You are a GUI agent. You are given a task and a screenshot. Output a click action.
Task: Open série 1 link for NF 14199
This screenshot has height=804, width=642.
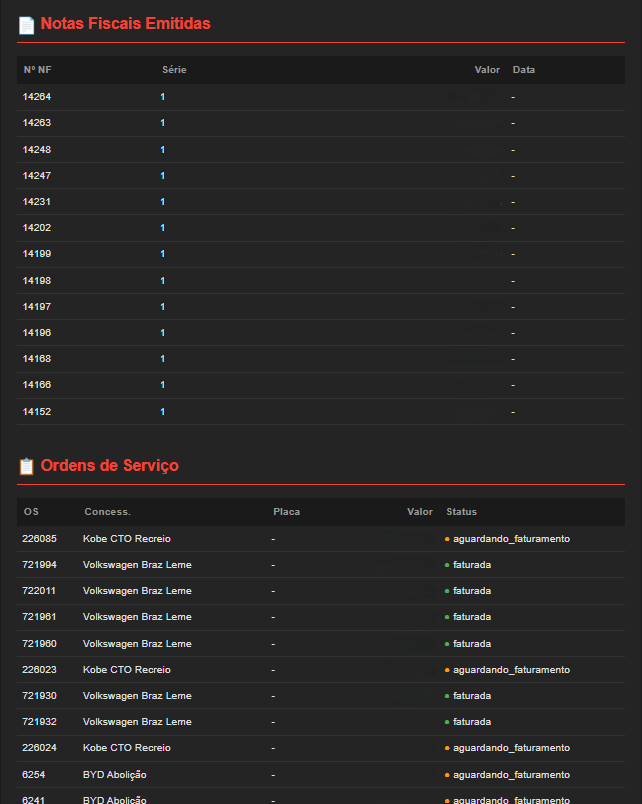tap(162, 254)
